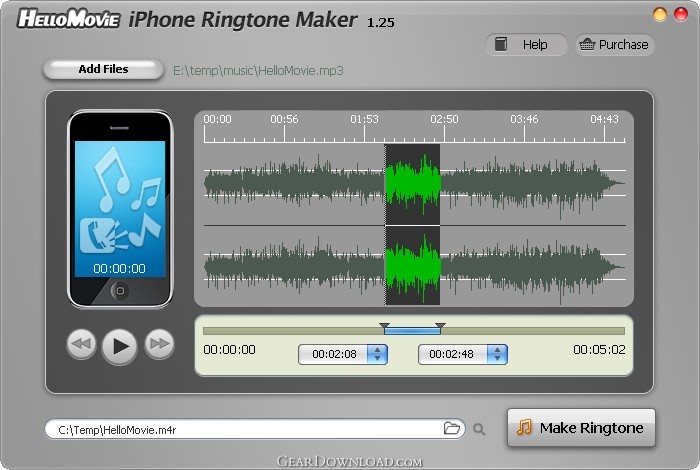
Task: Click the 00:56 mark on timeline ruler
Action: [x=284, y=119]
